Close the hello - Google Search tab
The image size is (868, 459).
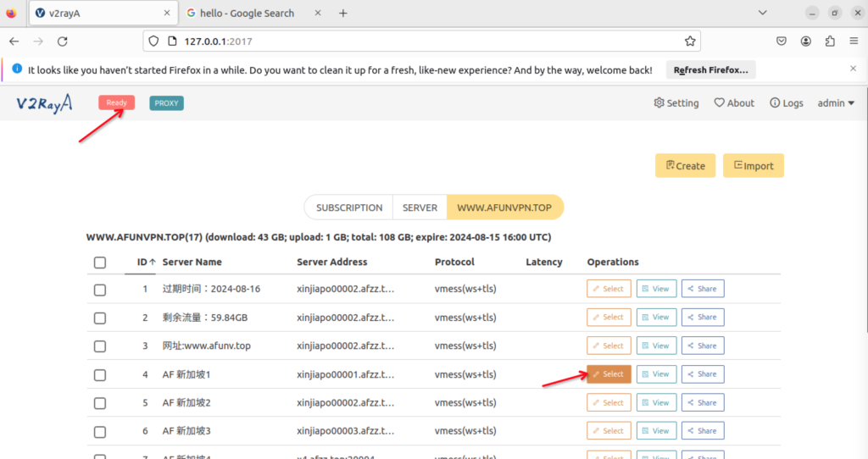pyautogui.click(x=318, y=13)
